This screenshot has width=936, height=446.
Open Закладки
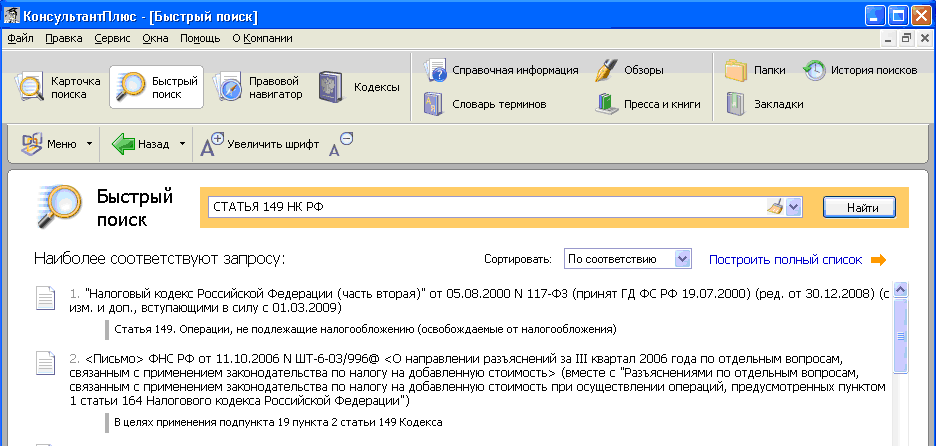764,104
